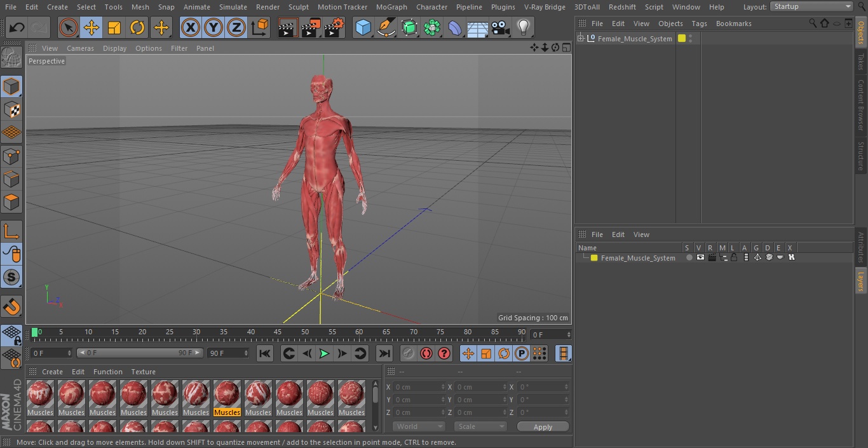Activate the Rotate tool in the top toolbar
868x448 pixels.
coord(137,27)
